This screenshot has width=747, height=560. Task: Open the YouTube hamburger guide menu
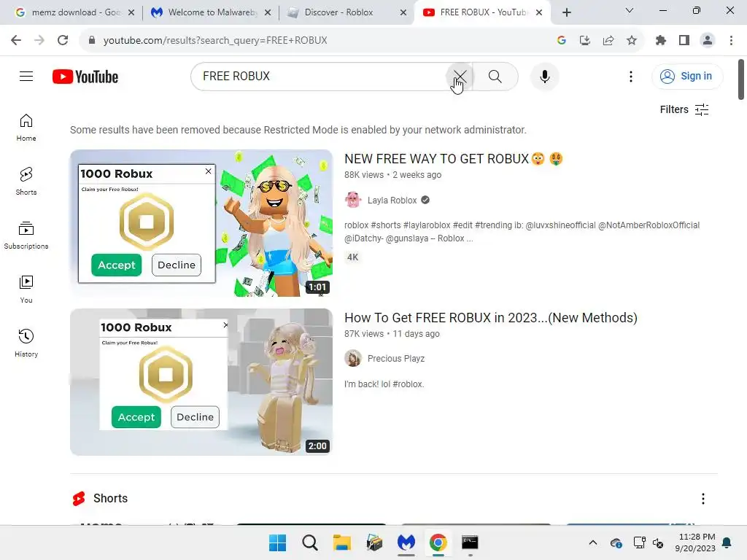26,76
